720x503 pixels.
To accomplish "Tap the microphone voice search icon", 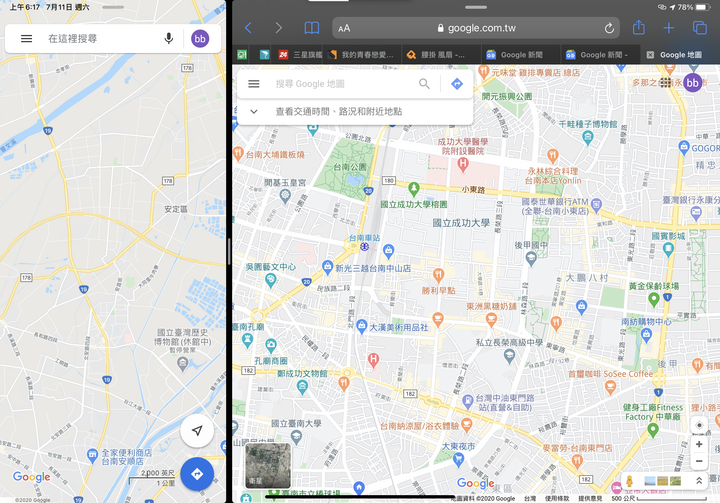I will [x=169, y=39].
